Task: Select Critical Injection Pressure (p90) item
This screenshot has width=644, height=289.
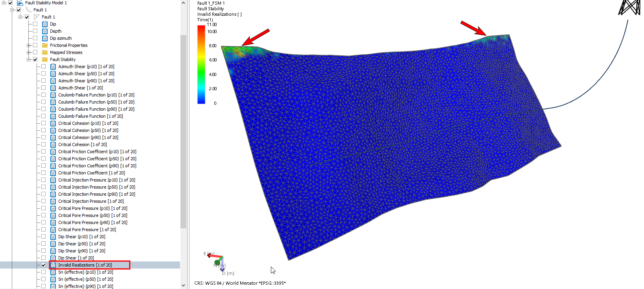Action: 96,194
